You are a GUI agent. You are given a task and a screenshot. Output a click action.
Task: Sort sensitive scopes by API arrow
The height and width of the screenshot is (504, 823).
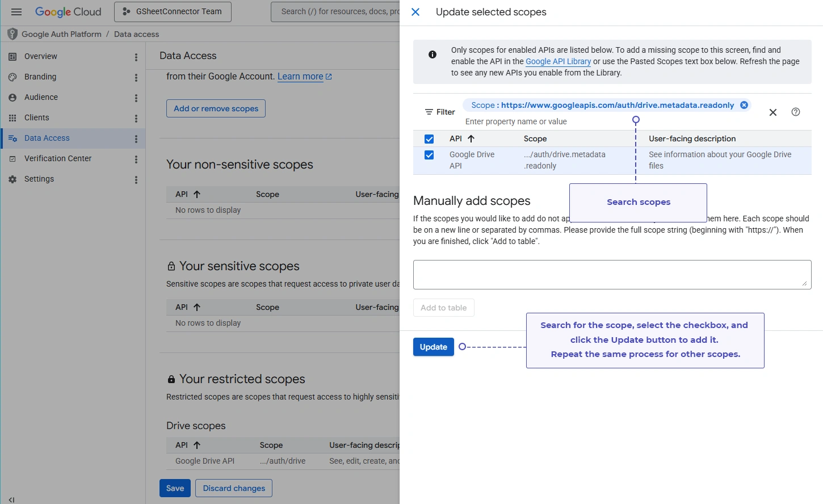(x=197, y=307)
